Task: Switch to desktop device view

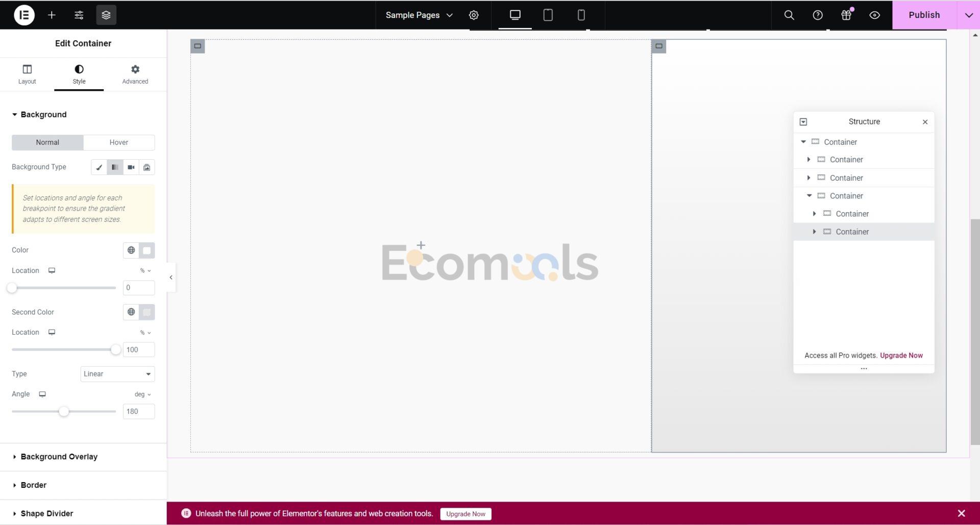Action: 515,15
